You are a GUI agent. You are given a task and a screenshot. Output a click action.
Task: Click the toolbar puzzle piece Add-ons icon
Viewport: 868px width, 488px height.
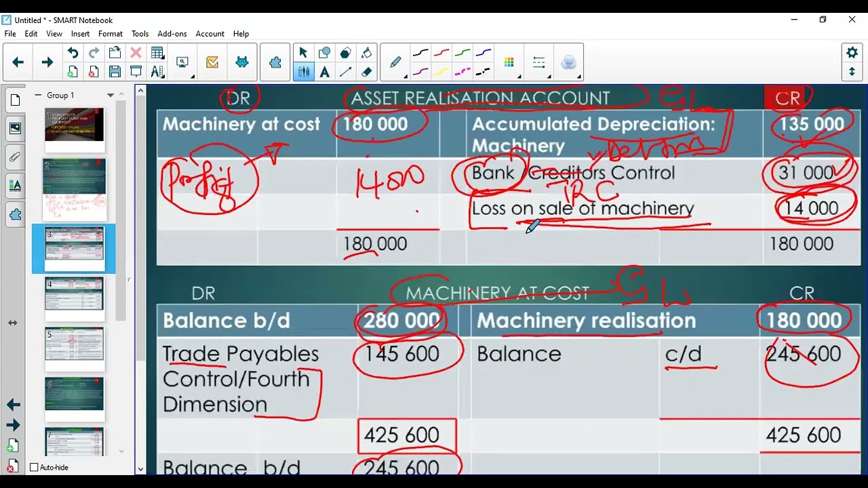point(275,62)
